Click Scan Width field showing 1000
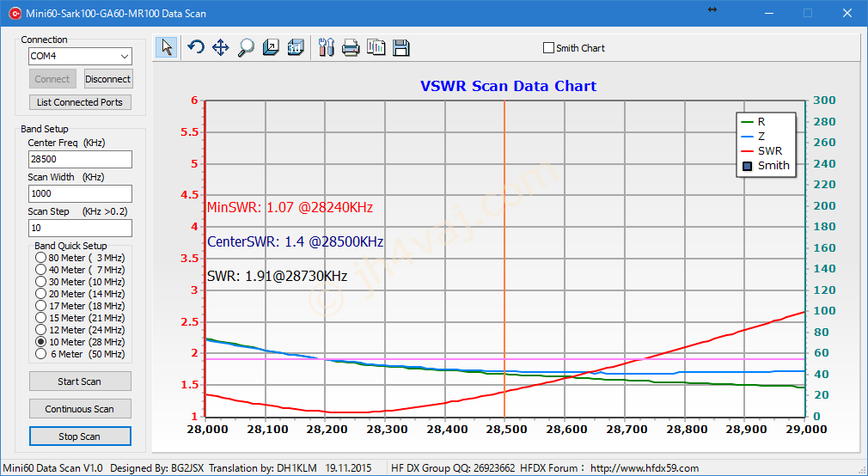 (x=80, y=193)
